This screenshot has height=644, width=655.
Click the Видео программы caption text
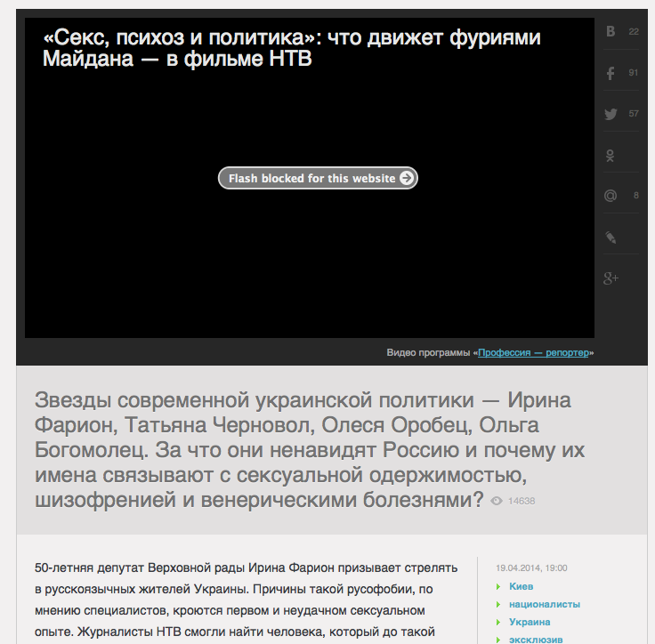coord(490,352)
